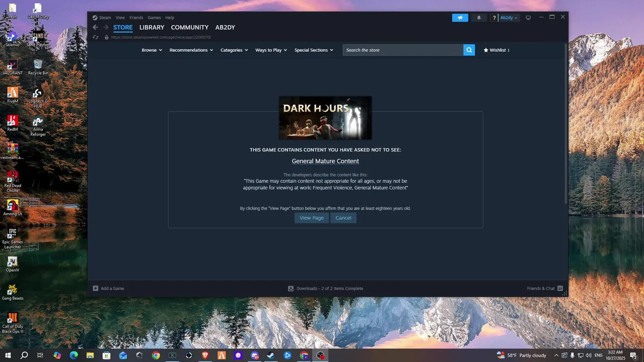This screenshot has width=644, height=362.
Task: Open Red Dead Online shortcut
Action: click(x=13, y=182)
